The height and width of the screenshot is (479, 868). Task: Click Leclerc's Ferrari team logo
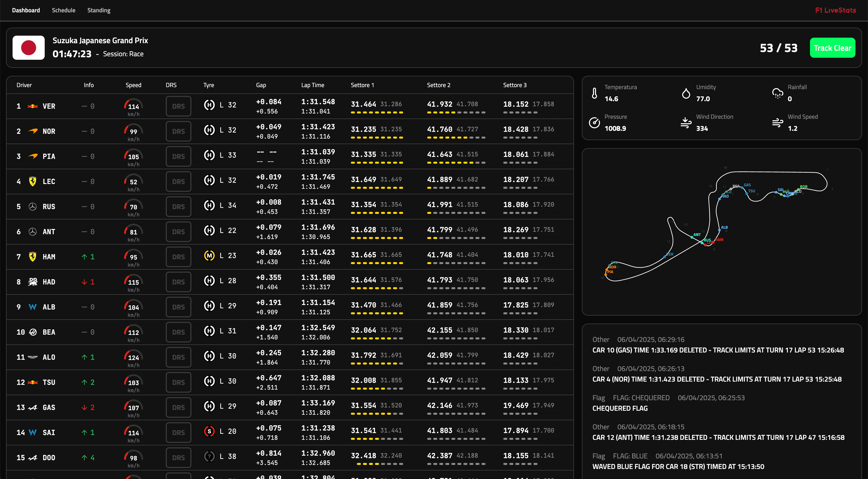click(x=33, y=182)
